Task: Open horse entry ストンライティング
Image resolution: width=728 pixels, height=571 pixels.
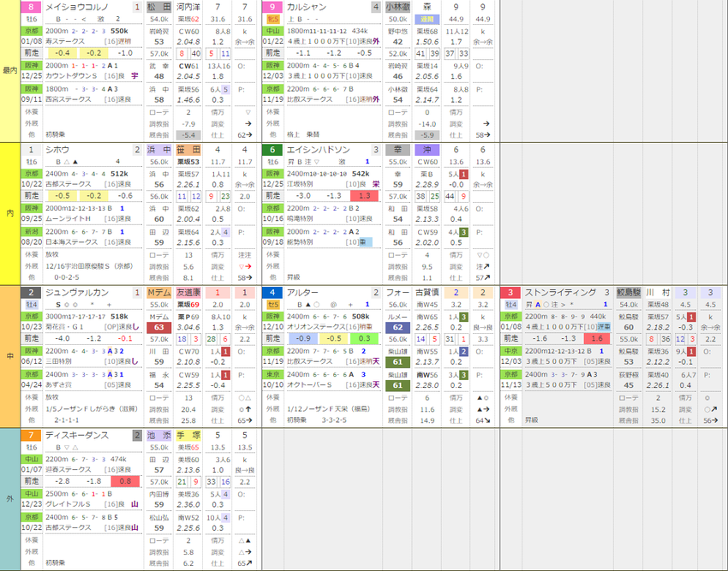Action: pyautogui.click(x=560, y=293)
